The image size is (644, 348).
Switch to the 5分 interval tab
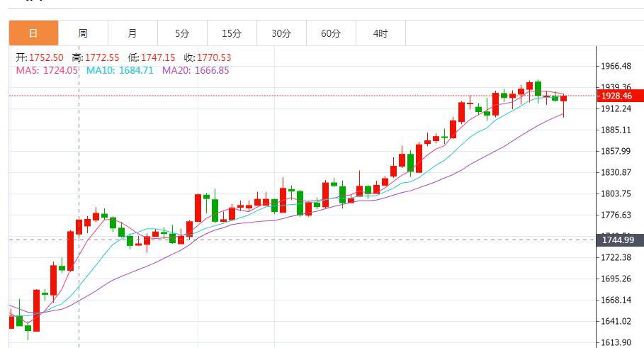[x=182, y=33]
